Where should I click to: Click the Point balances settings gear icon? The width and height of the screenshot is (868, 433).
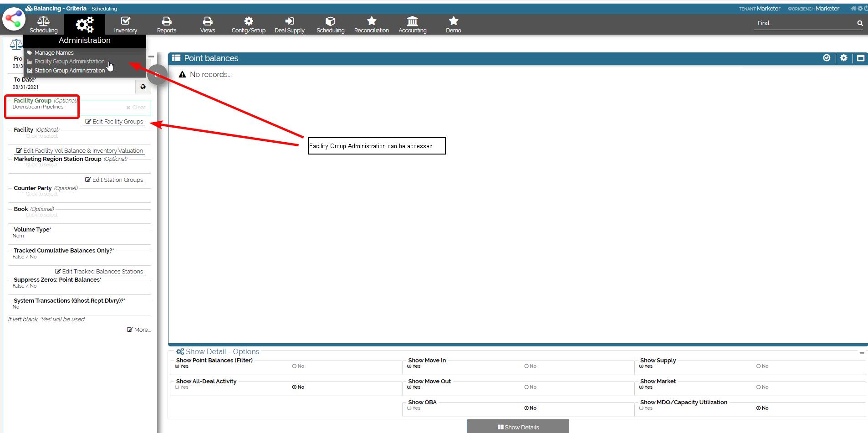pyautogui.click(x=843, y=58)
